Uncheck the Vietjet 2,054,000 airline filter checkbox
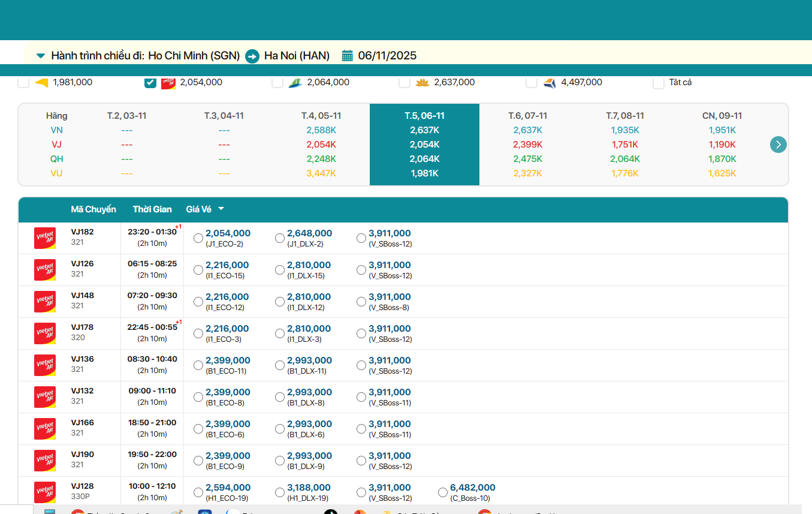Viewport: 812px width, 514px height. point(150,83)
